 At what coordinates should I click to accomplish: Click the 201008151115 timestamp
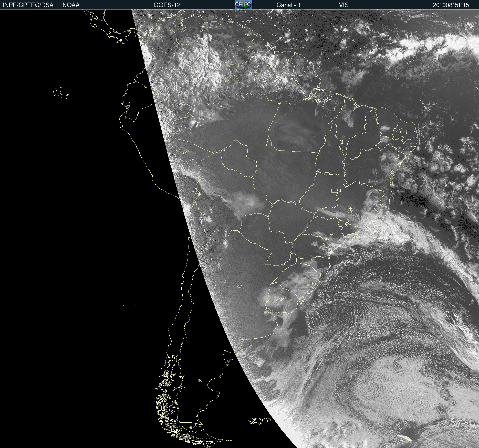coord(451,5)
